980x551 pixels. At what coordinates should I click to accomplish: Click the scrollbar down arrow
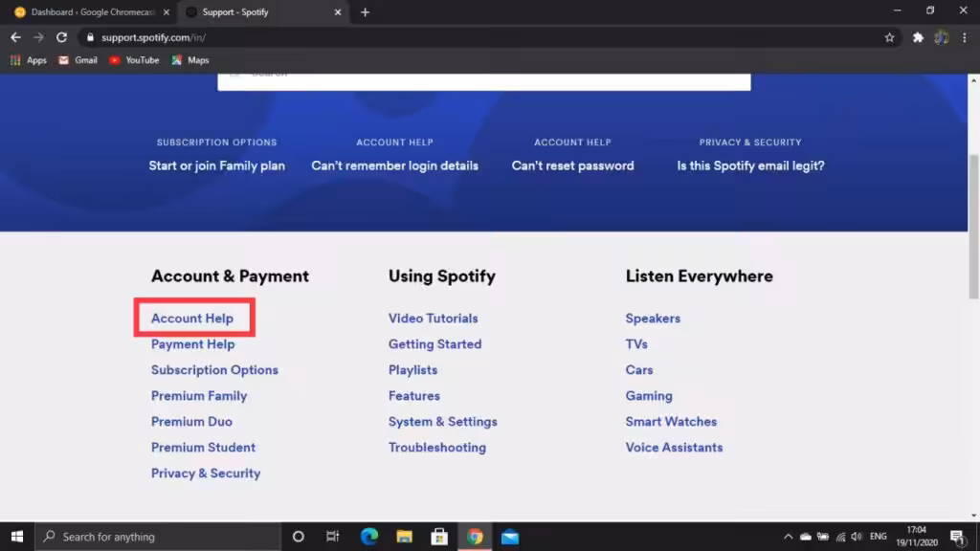(973, 516)
